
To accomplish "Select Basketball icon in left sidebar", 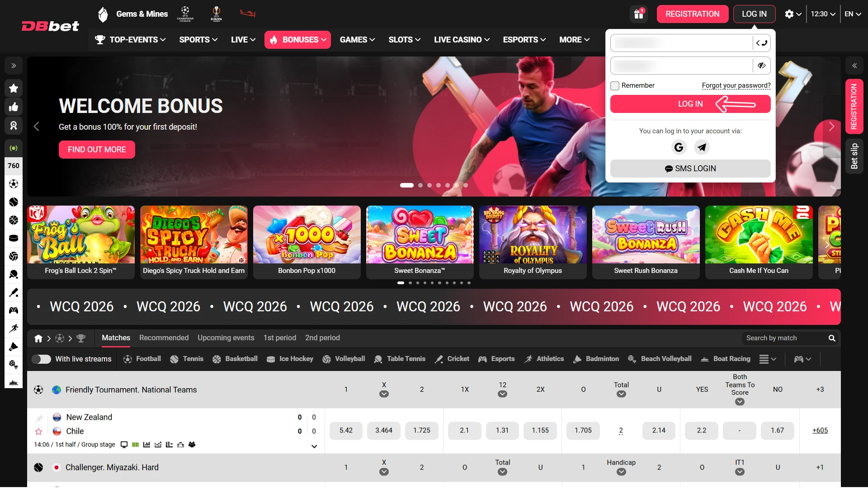I will [x=14, y=220].
